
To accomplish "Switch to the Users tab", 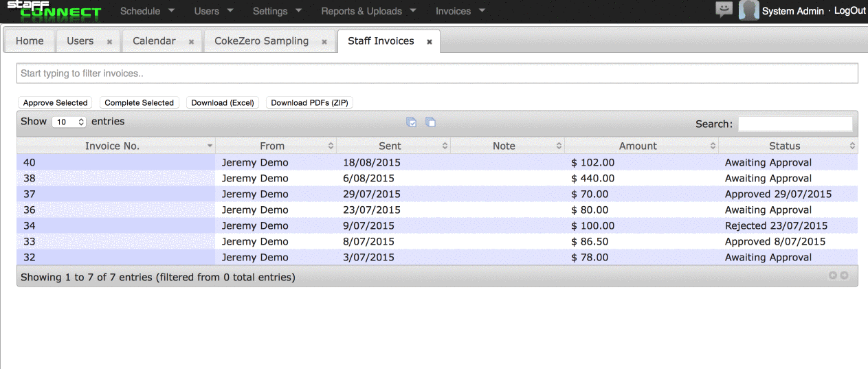I will click(80, 41).
